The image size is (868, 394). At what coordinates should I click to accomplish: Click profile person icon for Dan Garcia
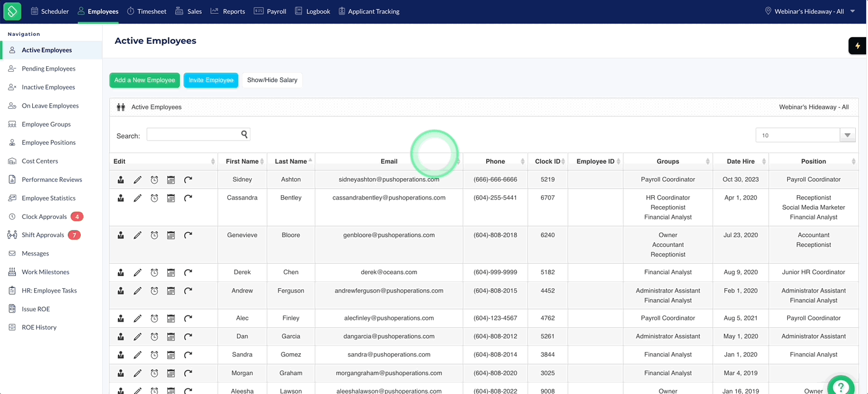tap(121, 337)
